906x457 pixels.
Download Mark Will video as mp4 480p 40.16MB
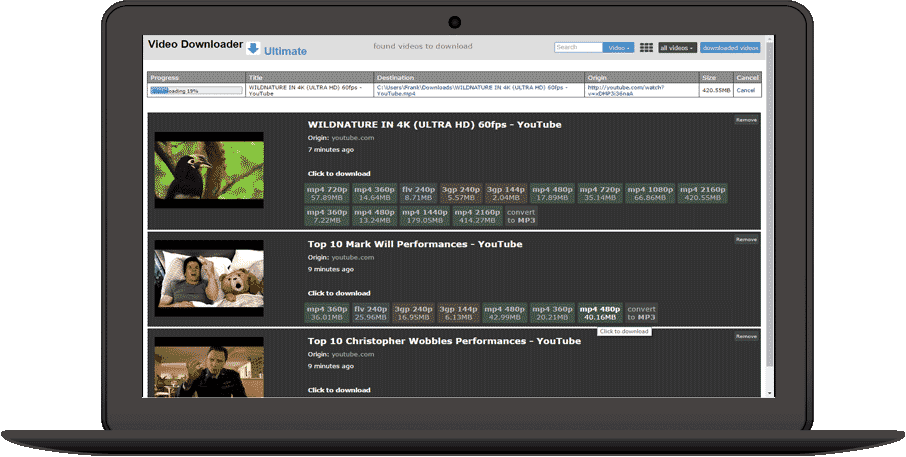click(x=600, y=313)
